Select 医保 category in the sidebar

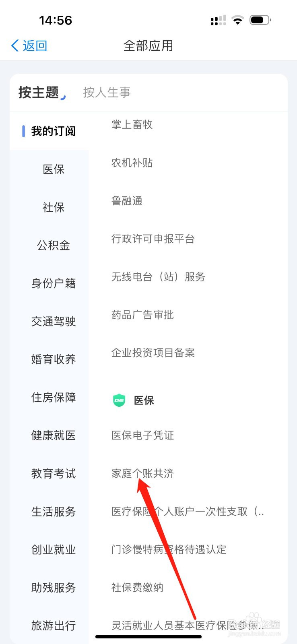click(54, 169)
